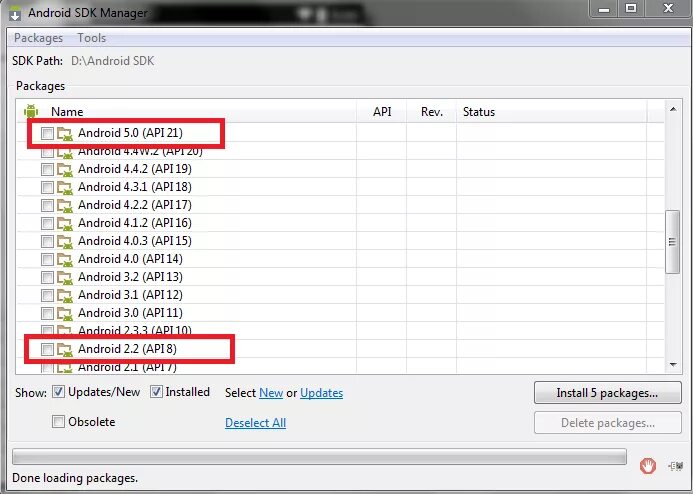Maximize the Android SDK Manager window
The height and width of the screenshot is (494, 693).
631,9
